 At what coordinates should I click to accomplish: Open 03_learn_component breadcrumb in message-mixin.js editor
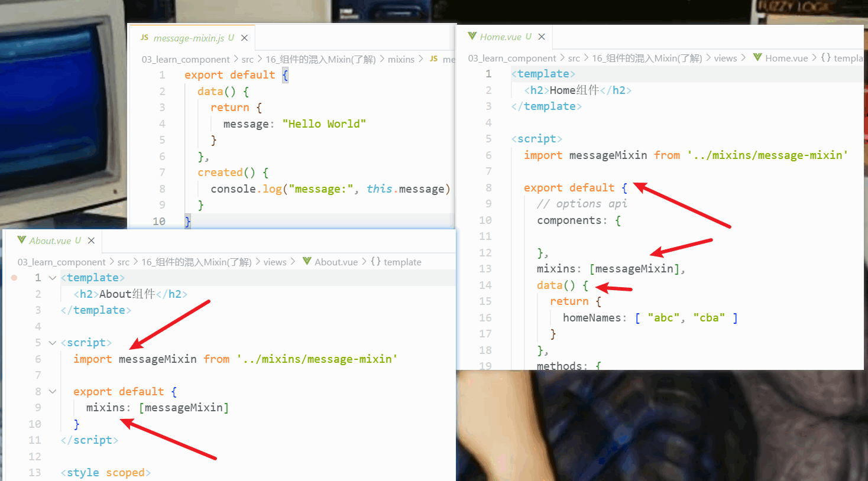tap(186, 59)
